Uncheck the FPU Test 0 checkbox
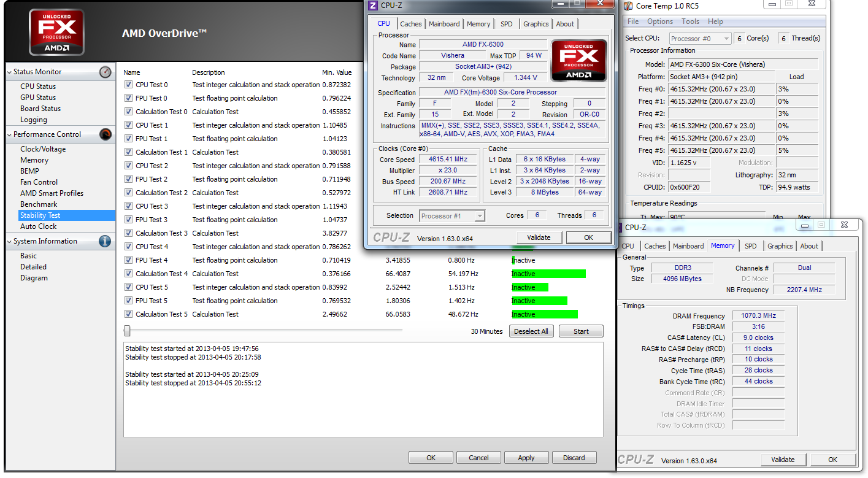Viewport: 868px width, 478px height. pyautogui.click(x=128, y=98)
